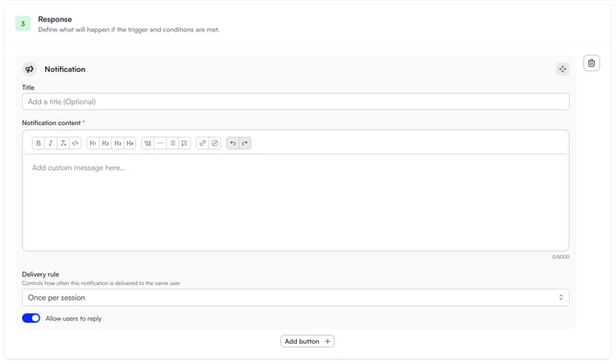Apply Heading 4 style
The image size is (616, 364).
[130, 143]
